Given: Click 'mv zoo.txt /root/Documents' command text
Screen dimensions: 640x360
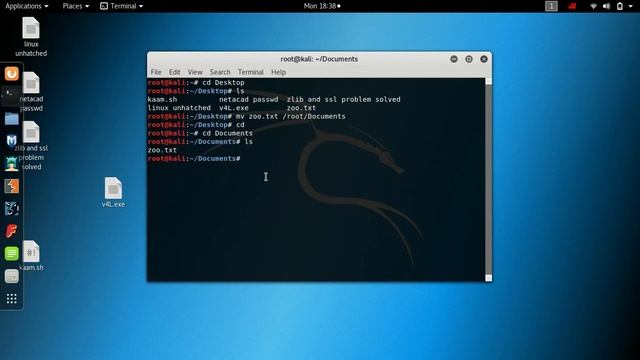Looking at the screenshot, I should coord(291,116).
